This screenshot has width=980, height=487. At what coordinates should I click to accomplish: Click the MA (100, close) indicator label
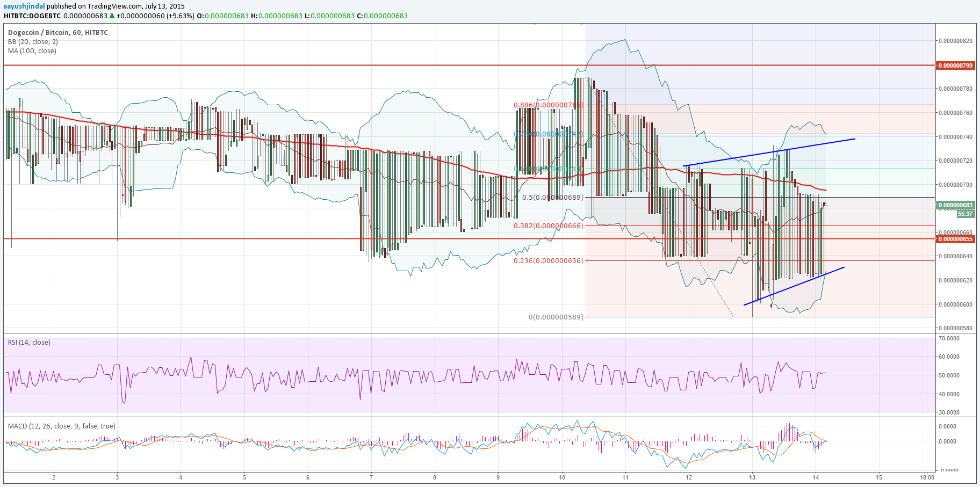tap(32, 51)
